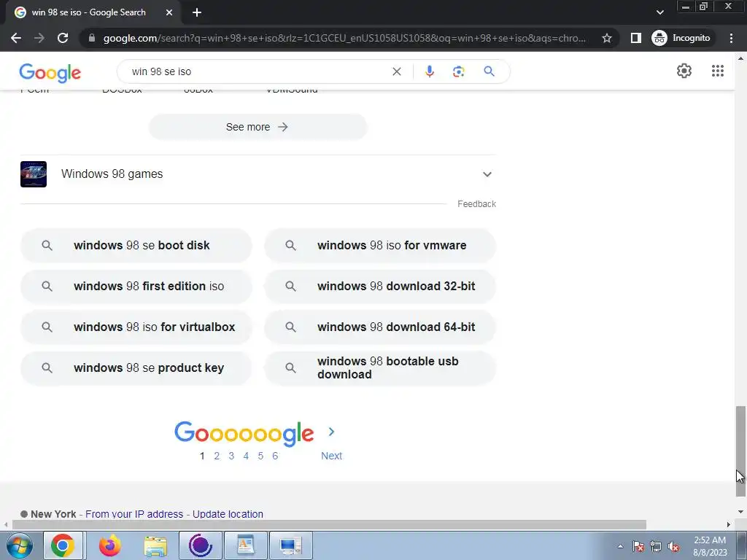Search 'windows 98 first edition iso' suggestion

coord(136,286)
